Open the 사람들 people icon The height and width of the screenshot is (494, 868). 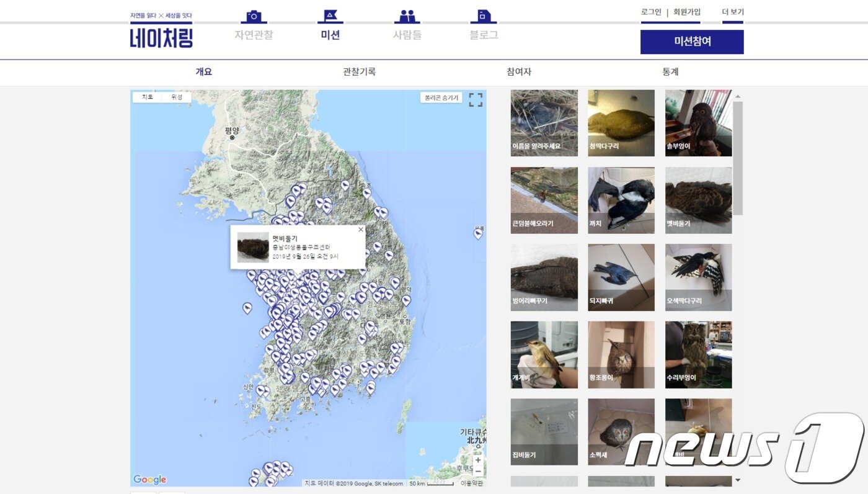pos(407,17)
